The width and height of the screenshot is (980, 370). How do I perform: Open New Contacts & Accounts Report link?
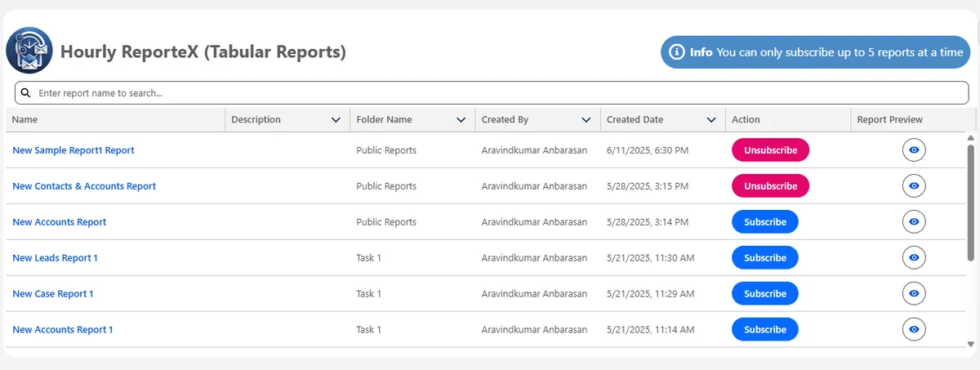point(84,186)
